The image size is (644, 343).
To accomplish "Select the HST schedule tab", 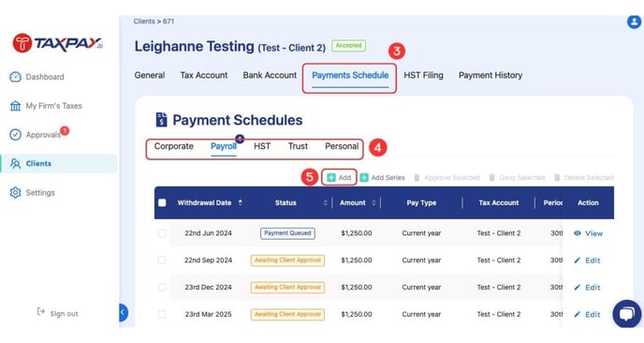I will (x=262, y=146).
